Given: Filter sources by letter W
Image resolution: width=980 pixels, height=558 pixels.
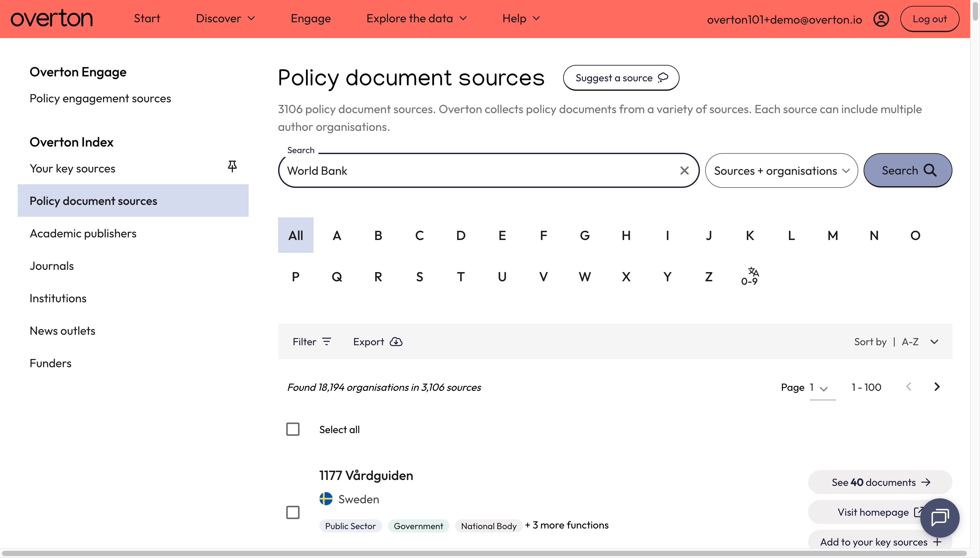Looking at the screenshot, I should pos(584,277).
